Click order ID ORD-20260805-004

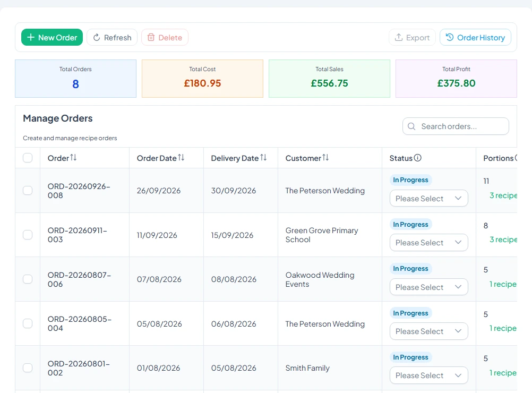coord(80,323)
